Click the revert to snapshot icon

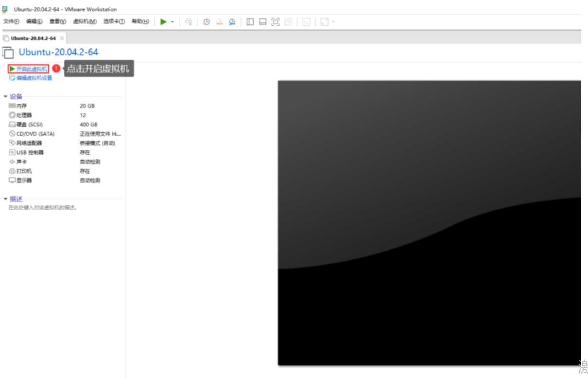219,21
